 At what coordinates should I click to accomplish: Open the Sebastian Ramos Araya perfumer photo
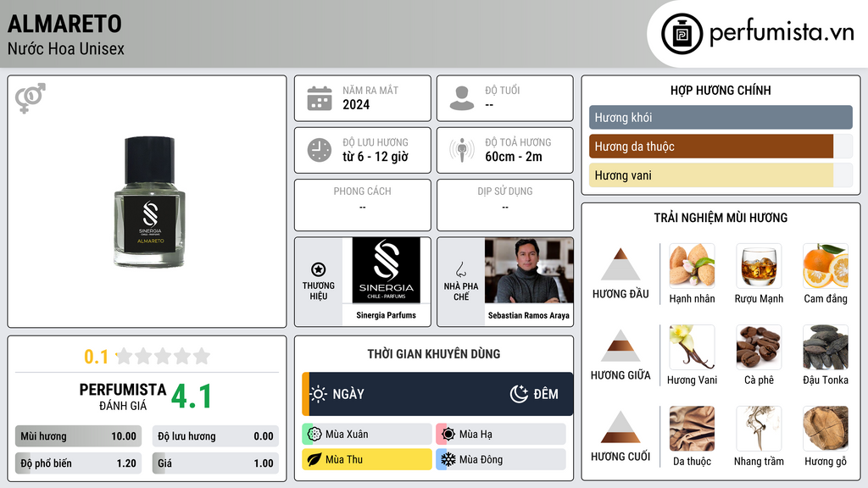point(529,270)
